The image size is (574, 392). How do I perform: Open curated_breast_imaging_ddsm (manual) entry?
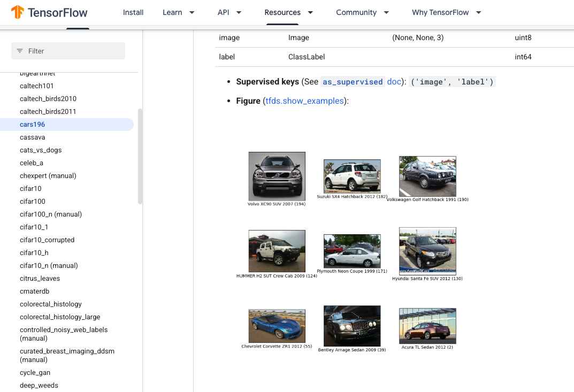click(x=67, y=355)
